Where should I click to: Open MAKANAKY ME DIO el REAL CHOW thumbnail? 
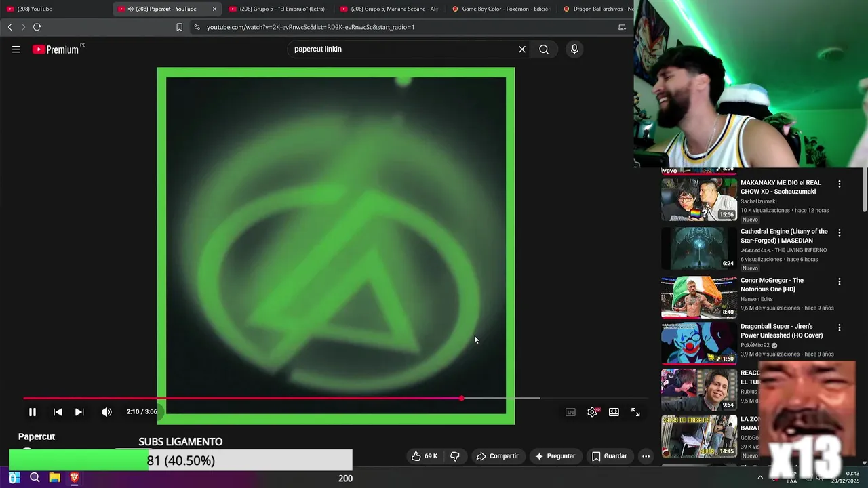(x=699, y=200)
